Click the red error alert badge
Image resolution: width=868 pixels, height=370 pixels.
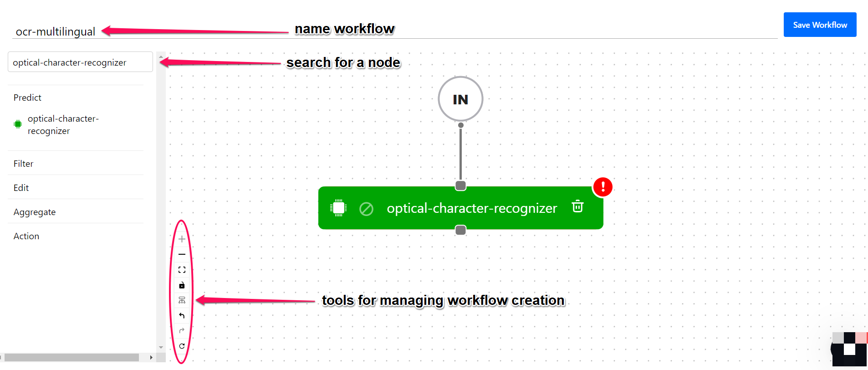603,187
